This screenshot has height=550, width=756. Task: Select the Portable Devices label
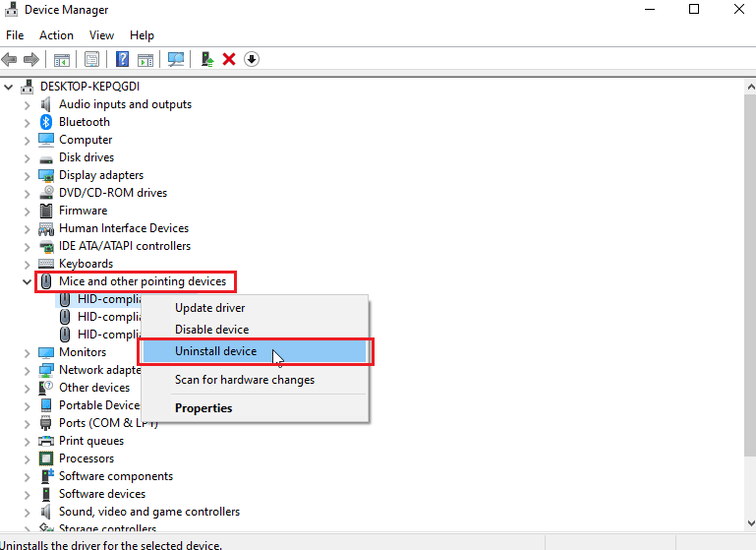99,405
